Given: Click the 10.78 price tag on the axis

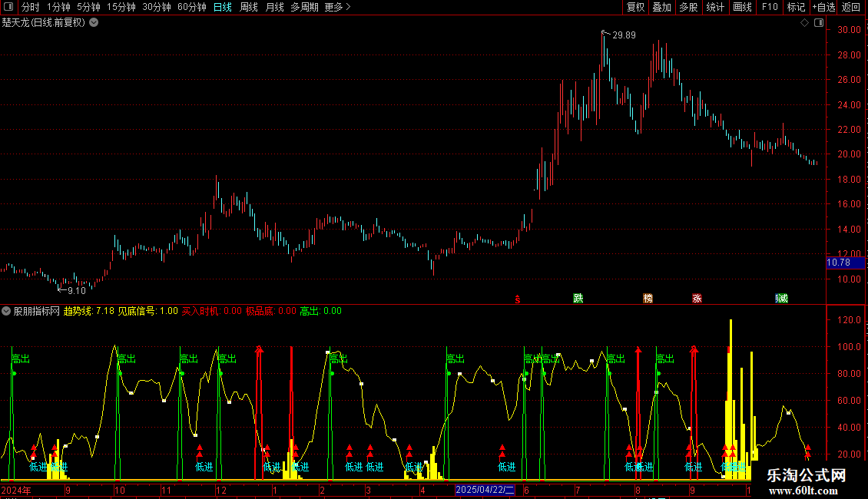Looking at the screenshot, I should (x=845, y=263).
